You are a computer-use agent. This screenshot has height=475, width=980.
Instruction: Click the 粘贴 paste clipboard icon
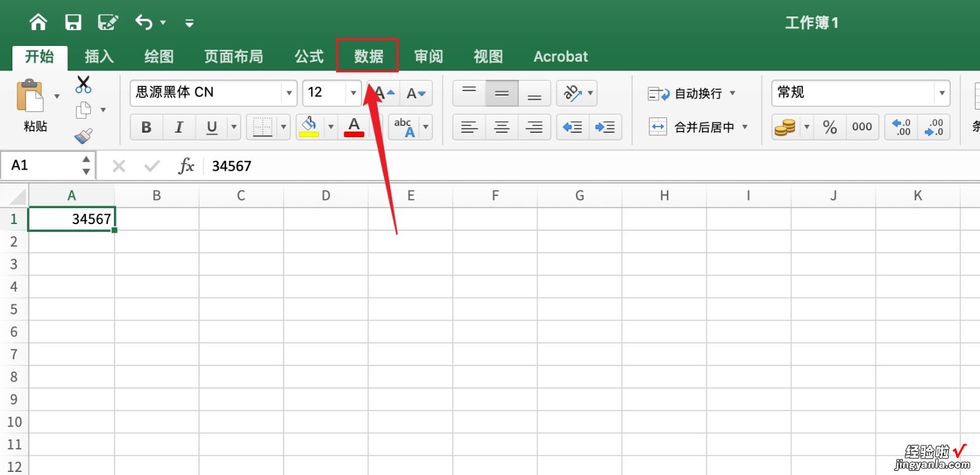31,96
